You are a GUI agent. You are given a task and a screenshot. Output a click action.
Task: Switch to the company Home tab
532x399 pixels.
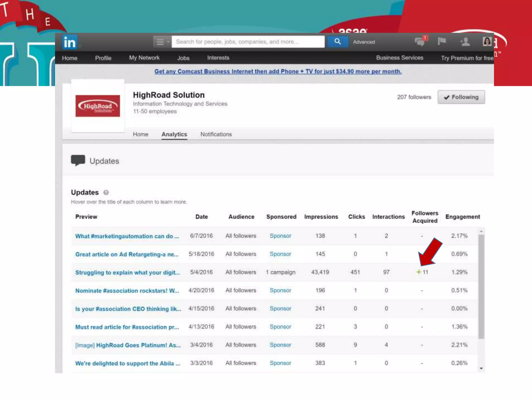coord(141,134)
